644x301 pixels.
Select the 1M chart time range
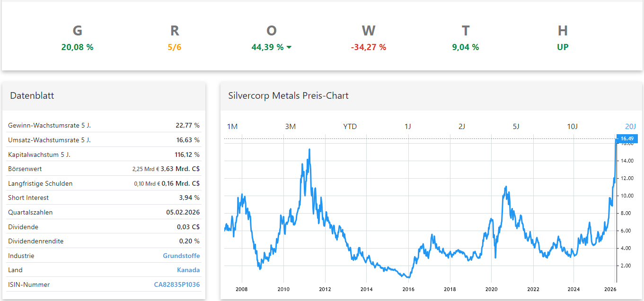(x=231, y=127)
